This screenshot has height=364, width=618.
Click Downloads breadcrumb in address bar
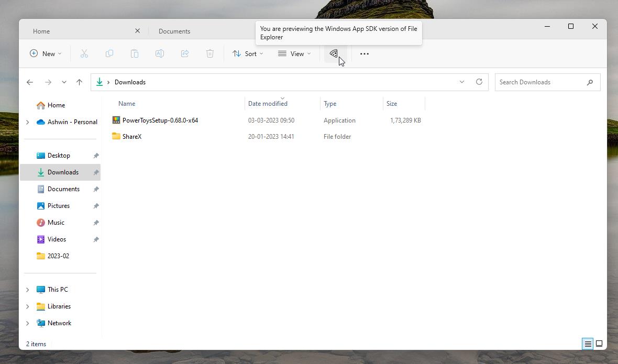coord(130,82)
